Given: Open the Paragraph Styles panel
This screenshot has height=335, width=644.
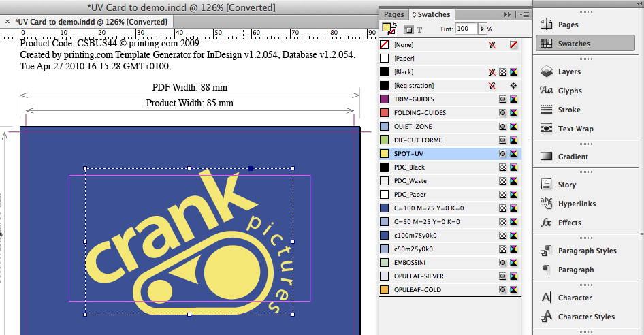Looking at the screenshot, I should click(x=586, y=251).
